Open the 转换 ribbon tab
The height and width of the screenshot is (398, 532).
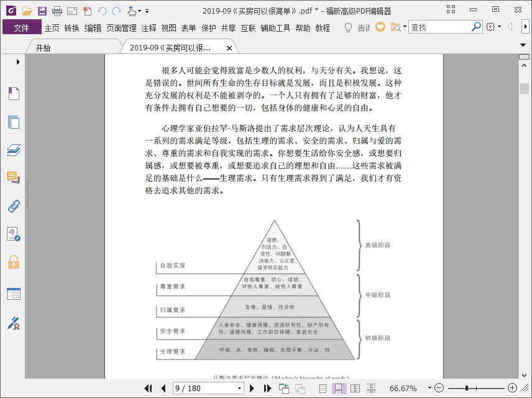pyautogui.click(x=71, y=28)
